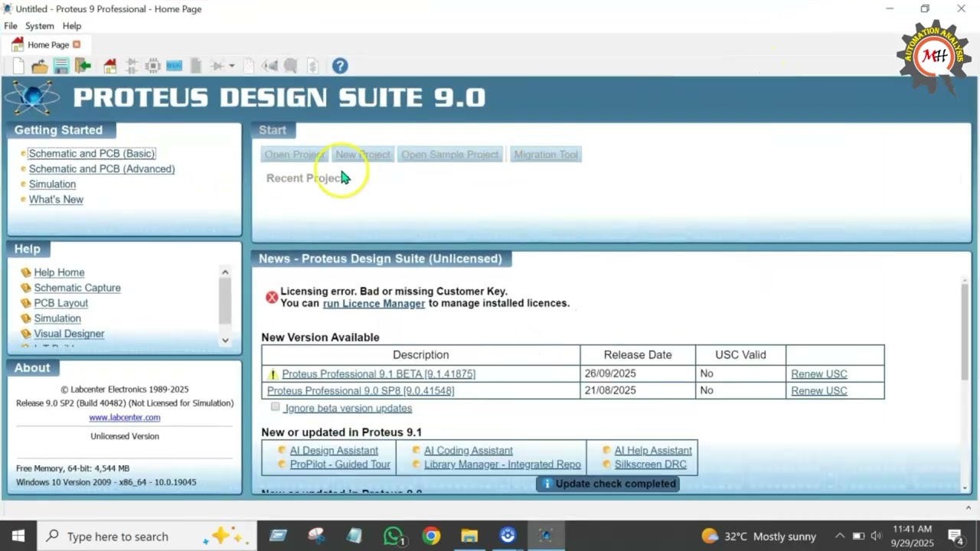Open the Simulation getting started link
This screenshot has width=980, height=551.
(52, 184)
